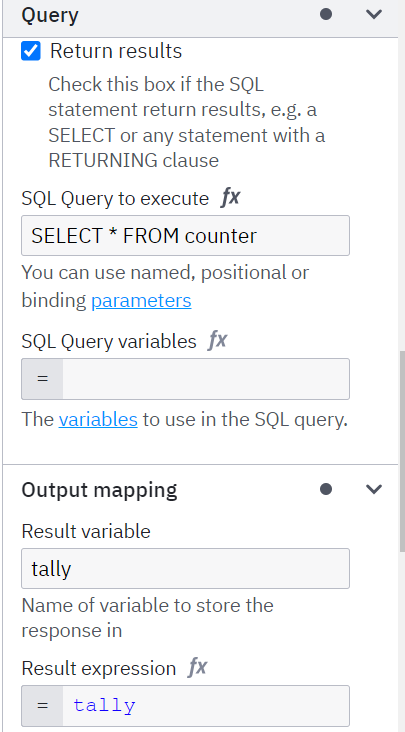Click the dot indicator in Query header
405x732 pixels.
[326, 14]
